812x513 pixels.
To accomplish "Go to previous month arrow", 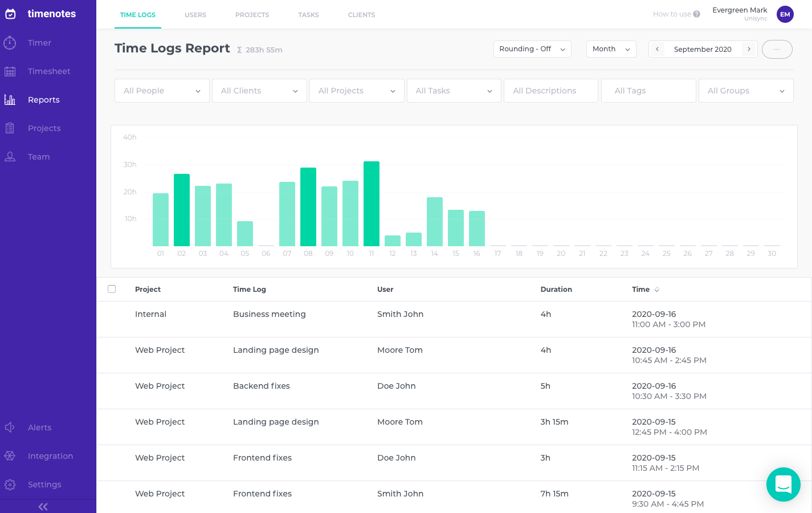I will (x=657, y=49).
